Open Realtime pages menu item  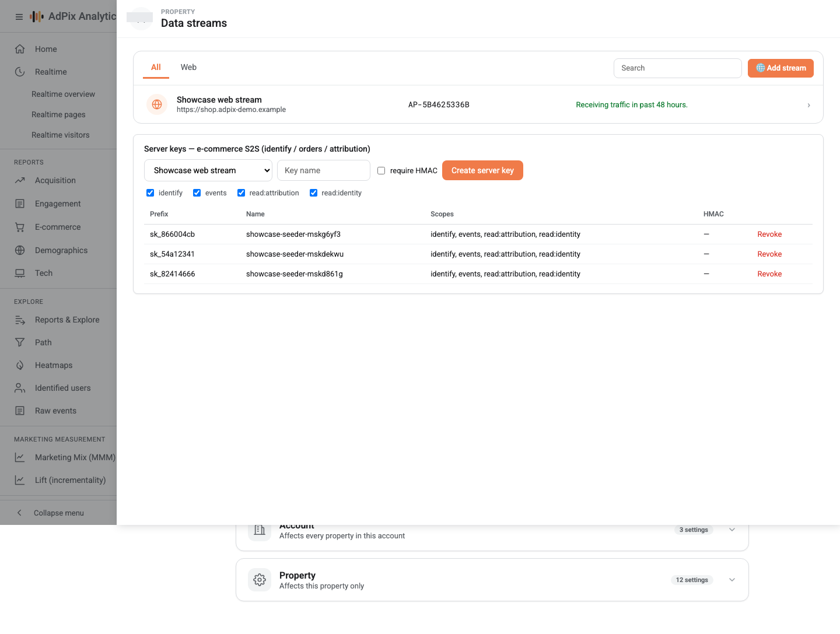[58, 114]
